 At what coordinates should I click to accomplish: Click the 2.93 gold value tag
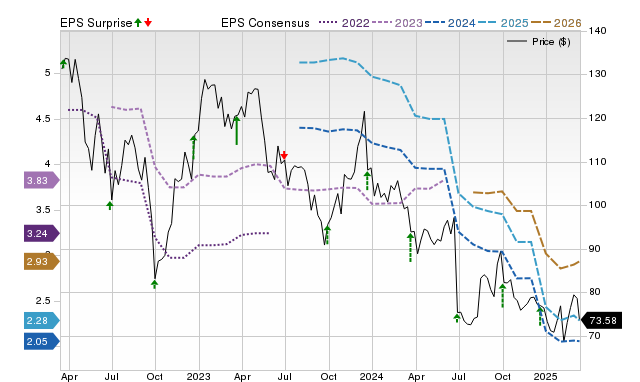[x=42, y=261]
